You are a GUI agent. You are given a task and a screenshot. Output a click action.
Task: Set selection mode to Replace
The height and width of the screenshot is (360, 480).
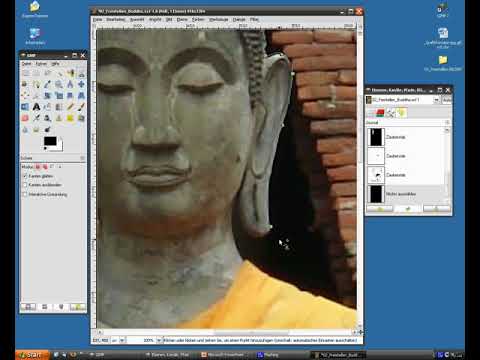[x=38, y=166]
